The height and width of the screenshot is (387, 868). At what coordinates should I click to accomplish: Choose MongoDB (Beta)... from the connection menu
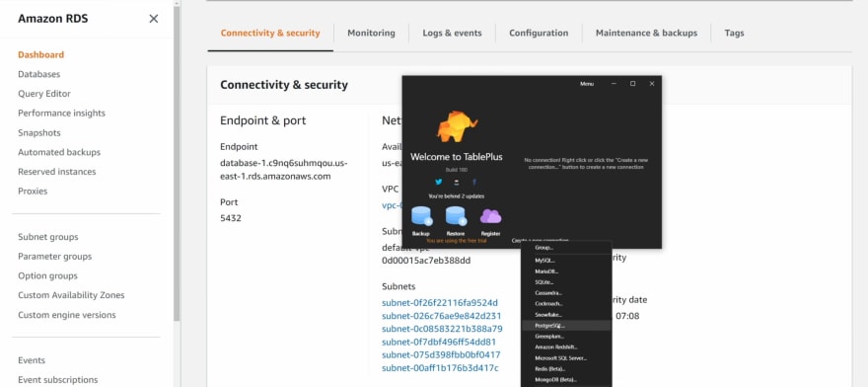(566, 380)
